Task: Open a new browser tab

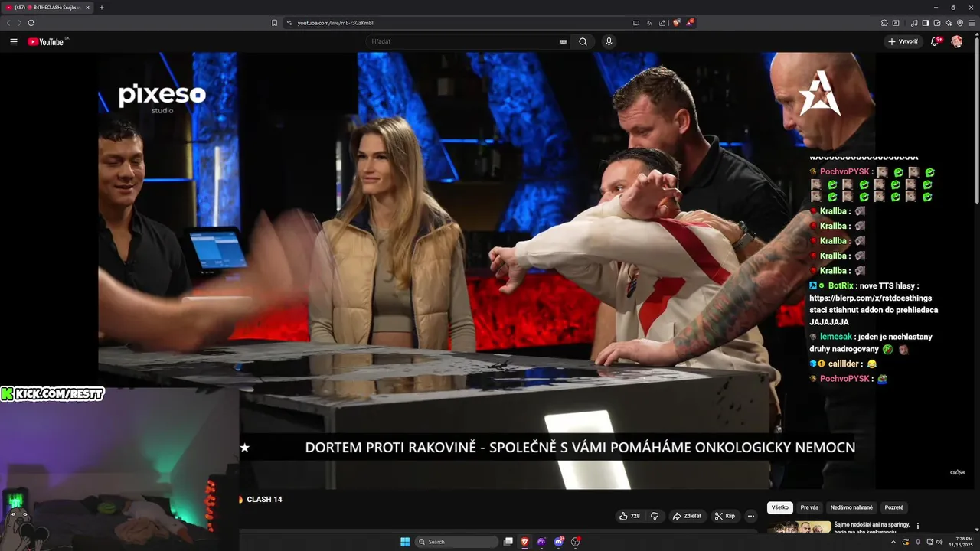Action: [102, 8]
